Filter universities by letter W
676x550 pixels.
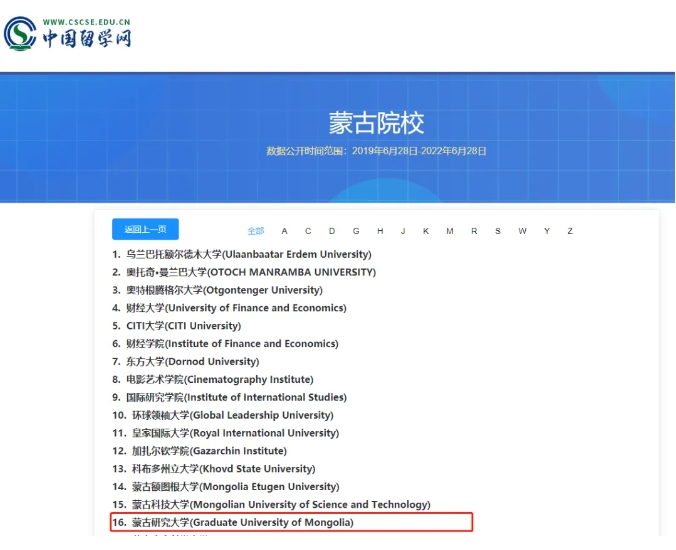coord(523,231)
